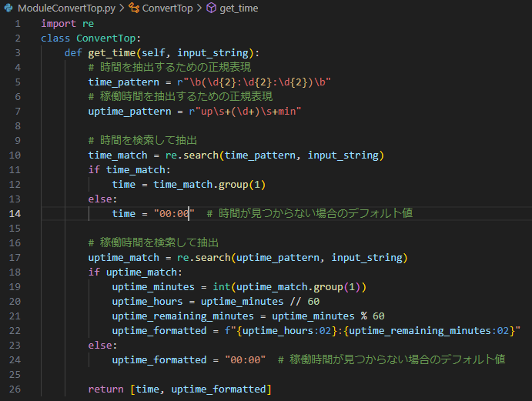The image size is (532, 401).
Task: Expand breadcrumb chevron after ConvertTop
Action: [x=199, y=8]
